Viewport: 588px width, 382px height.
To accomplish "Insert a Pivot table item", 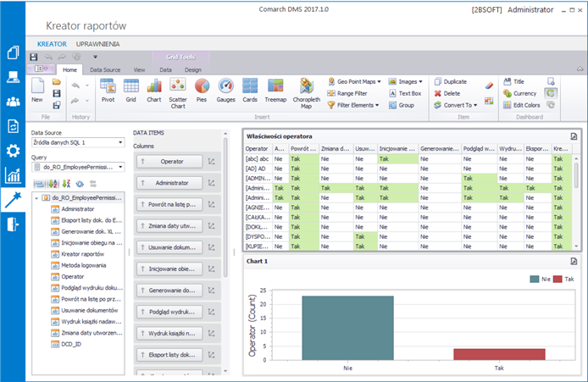I will click(108, 91).
